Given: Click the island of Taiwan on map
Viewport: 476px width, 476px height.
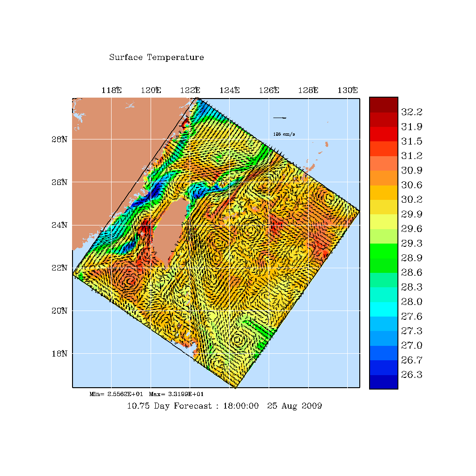Looking at the screenshot, I should (168, 228).
